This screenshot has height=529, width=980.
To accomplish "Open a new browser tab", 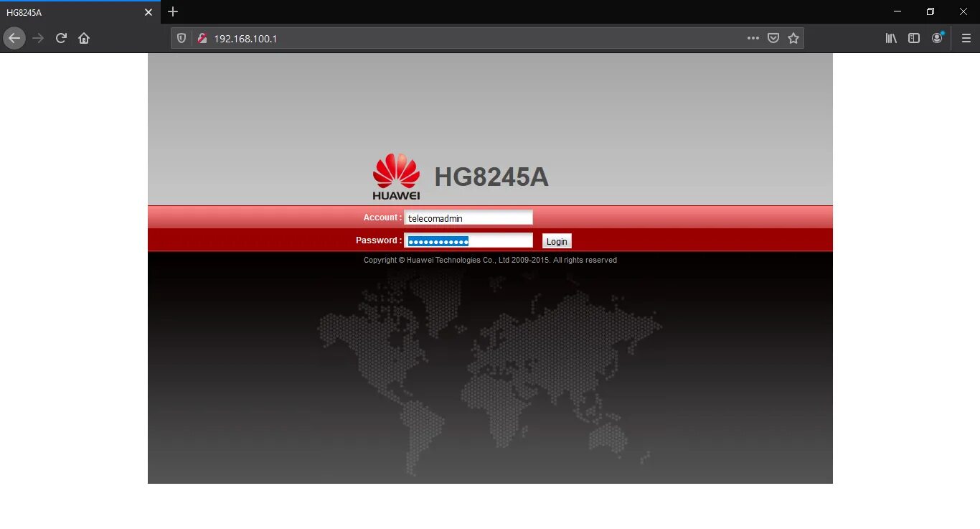I will coord(172,11).
